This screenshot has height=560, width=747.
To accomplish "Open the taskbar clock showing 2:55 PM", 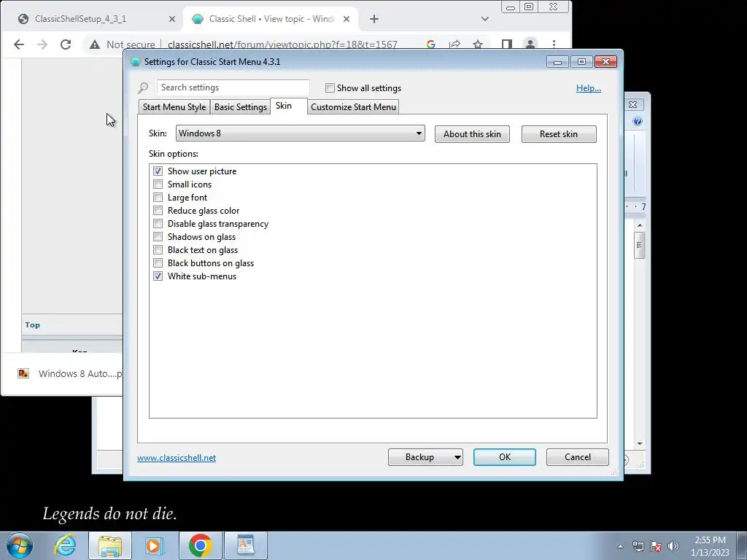I will point(710,546).
